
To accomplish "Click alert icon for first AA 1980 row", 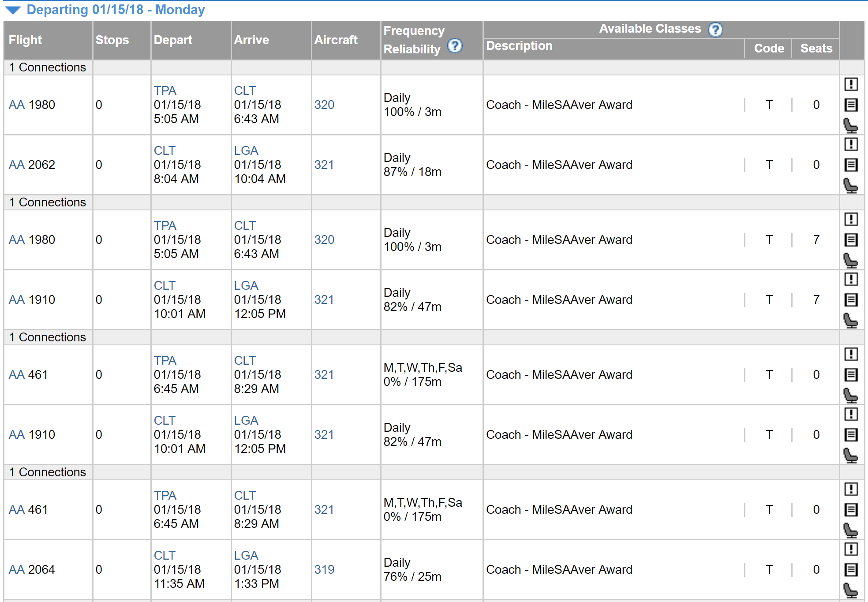I will pyautogui.click(x=851, y=84).
